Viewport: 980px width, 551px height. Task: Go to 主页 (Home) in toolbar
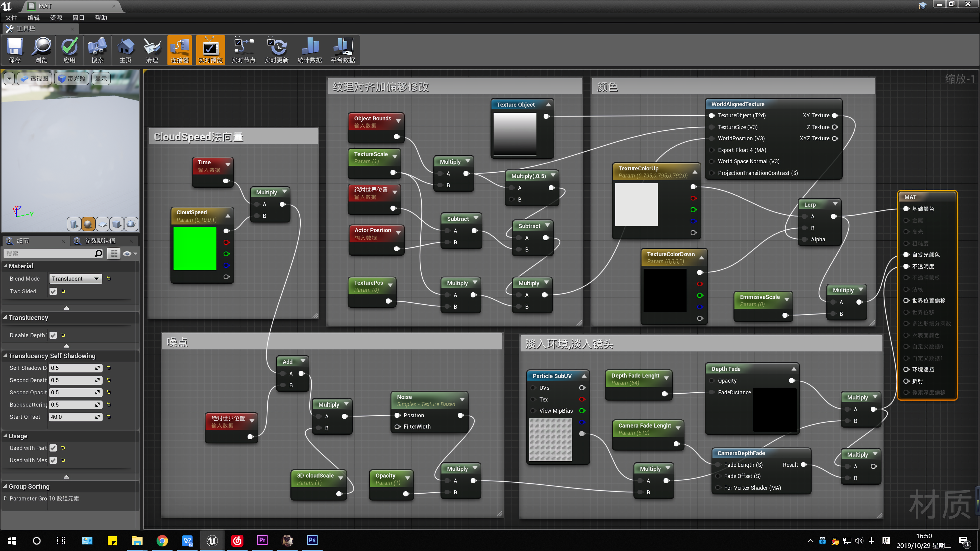(x=126, y=50)
